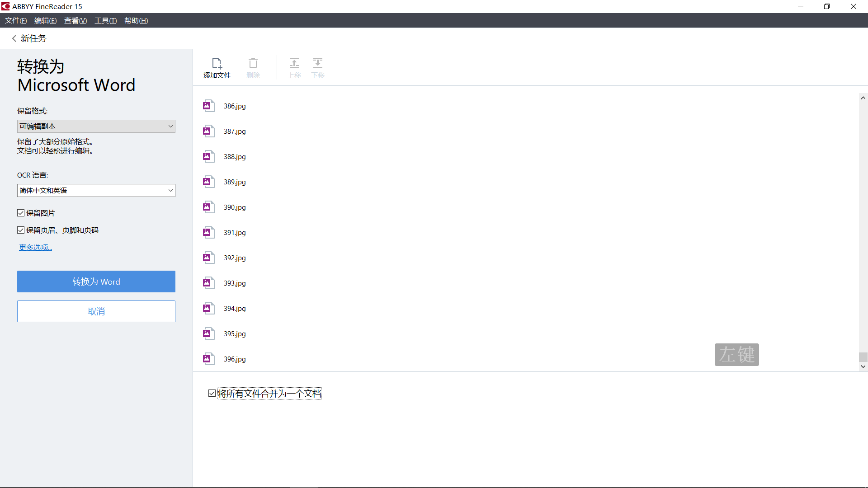Select file name 392.jpg
Viewport: 868px width, 488px height.
coord(235,258)
